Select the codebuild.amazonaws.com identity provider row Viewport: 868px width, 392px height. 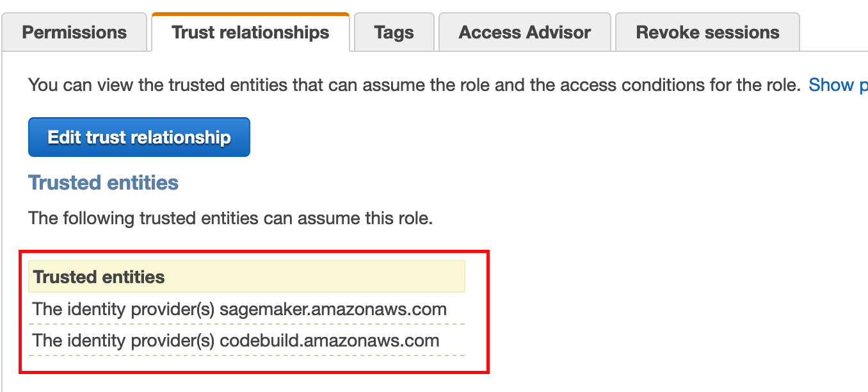pos(246,340)
